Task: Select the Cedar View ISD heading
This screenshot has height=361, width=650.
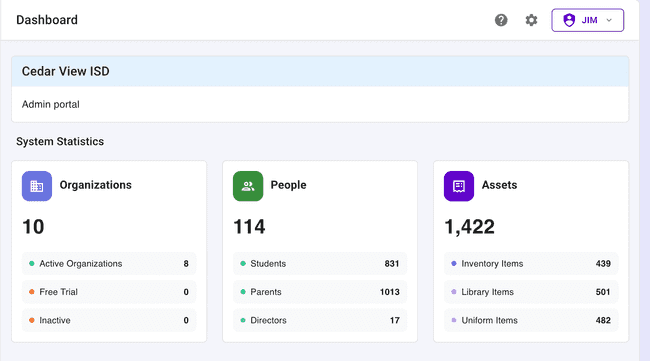Action: 65,71
